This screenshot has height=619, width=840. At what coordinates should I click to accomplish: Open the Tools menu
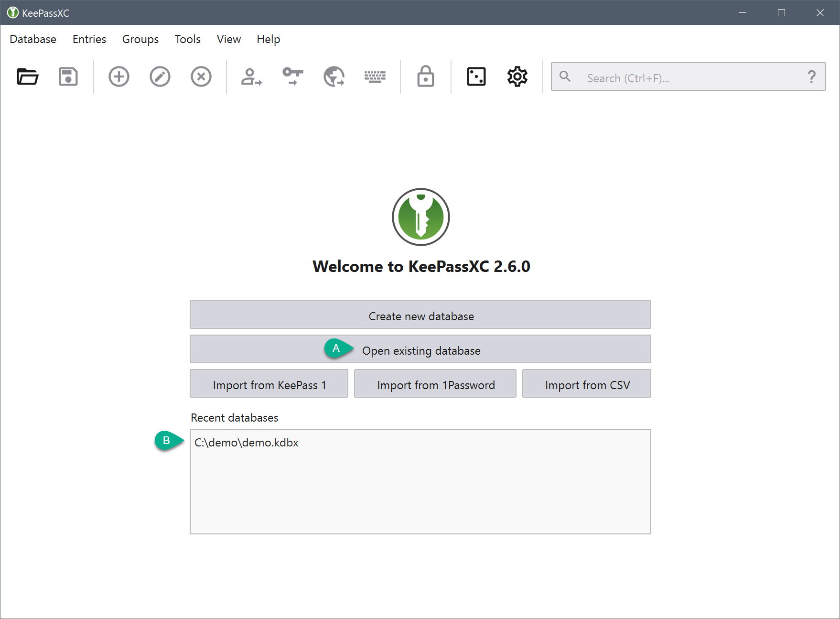click(187, 39)
